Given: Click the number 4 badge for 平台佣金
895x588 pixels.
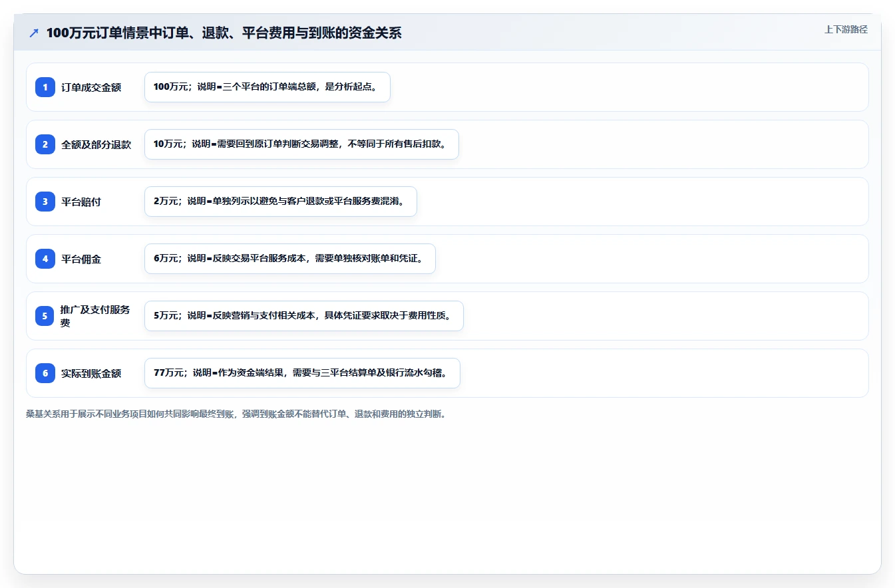Looking at the screenshot, I should [45, 259].
